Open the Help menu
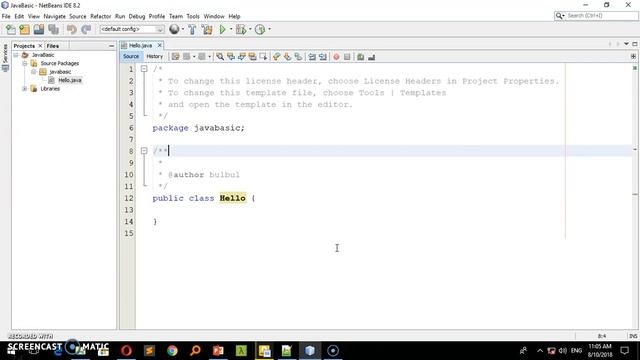Viewport: 640px width, 360px height. [234, 16]
